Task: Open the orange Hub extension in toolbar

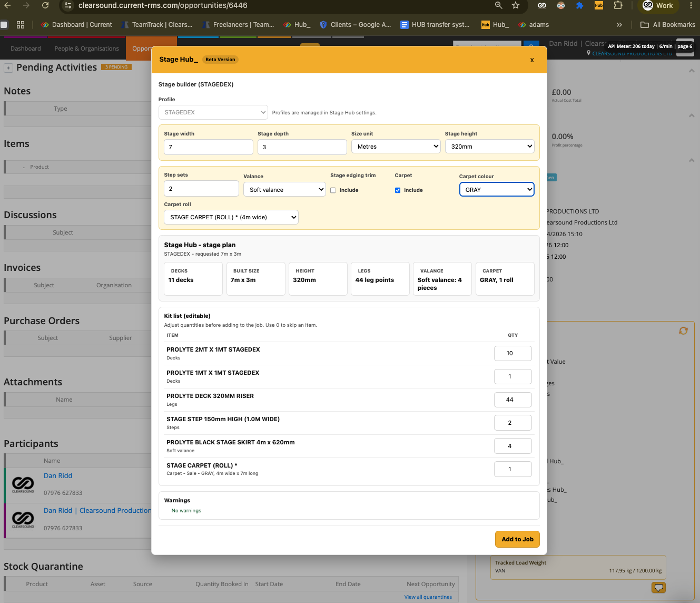Action: (x=599, y=6)
